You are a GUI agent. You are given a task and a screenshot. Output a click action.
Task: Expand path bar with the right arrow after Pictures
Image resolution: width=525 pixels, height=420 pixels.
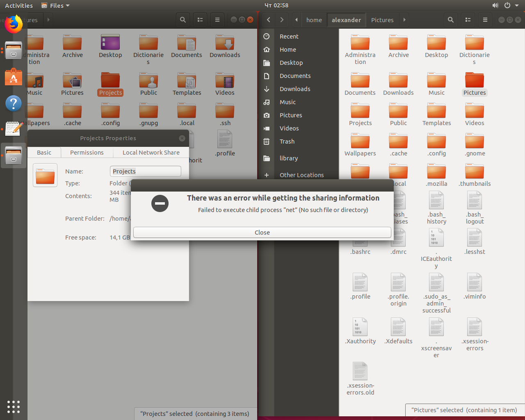404,20
